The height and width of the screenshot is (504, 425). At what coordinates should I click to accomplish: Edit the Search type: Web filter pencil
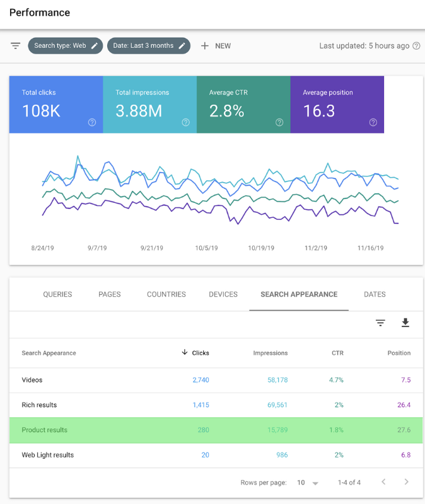pyautogui.click(x=95, y=45)
